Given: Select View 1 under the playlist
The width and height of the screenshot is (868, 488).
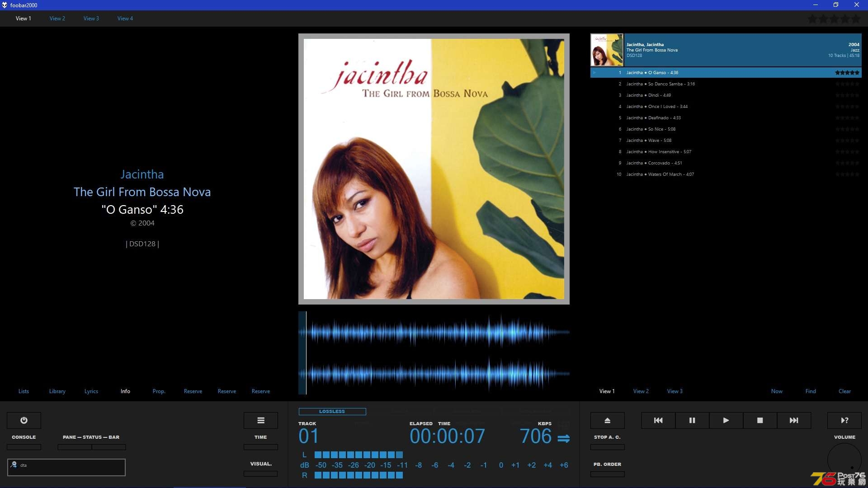Looking at the screenshot, I should click(x=607, y=391).
